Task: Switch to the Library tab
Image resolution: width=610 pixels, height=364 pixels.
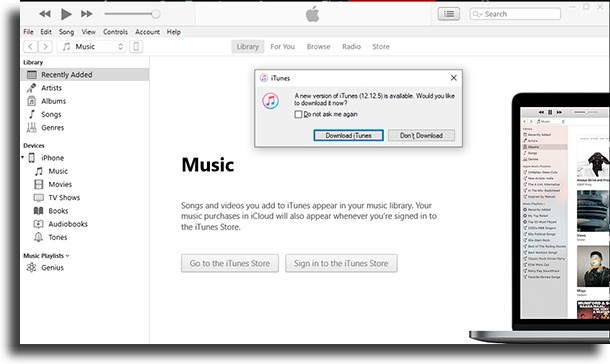Action: (x=247, y=47)
